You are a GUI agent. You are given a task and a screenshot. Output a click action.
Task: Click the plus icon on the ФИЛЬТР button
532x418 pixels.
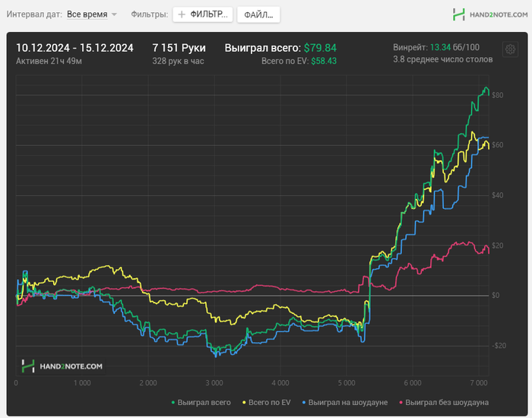182,14
